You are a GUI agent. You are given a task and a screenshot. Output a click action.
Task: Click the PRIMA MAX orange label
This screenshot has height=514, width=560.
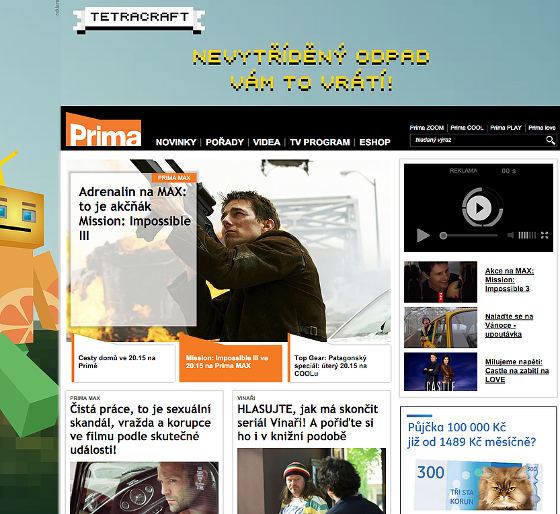[174, 178]
